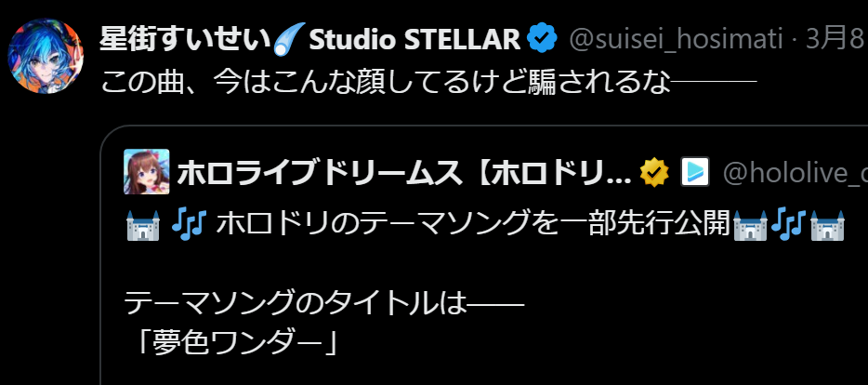Open the @suisei_hosimati handle link

coord(676,39)
